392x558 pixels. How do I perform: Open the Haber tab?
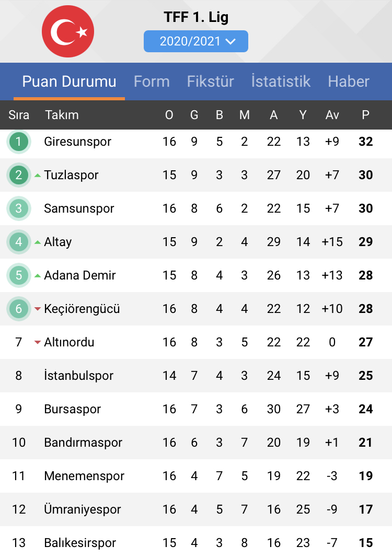[349, 82]
